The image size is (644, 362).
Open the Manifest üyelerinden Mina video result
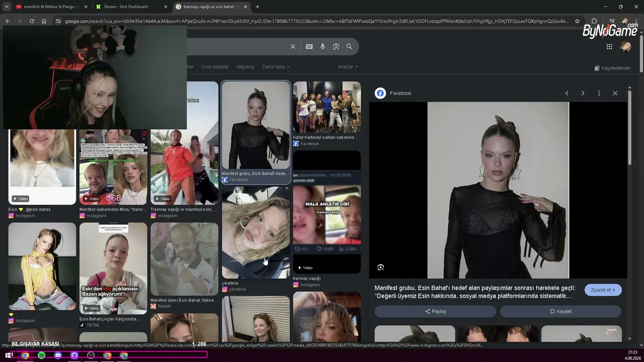click(113, 167)
